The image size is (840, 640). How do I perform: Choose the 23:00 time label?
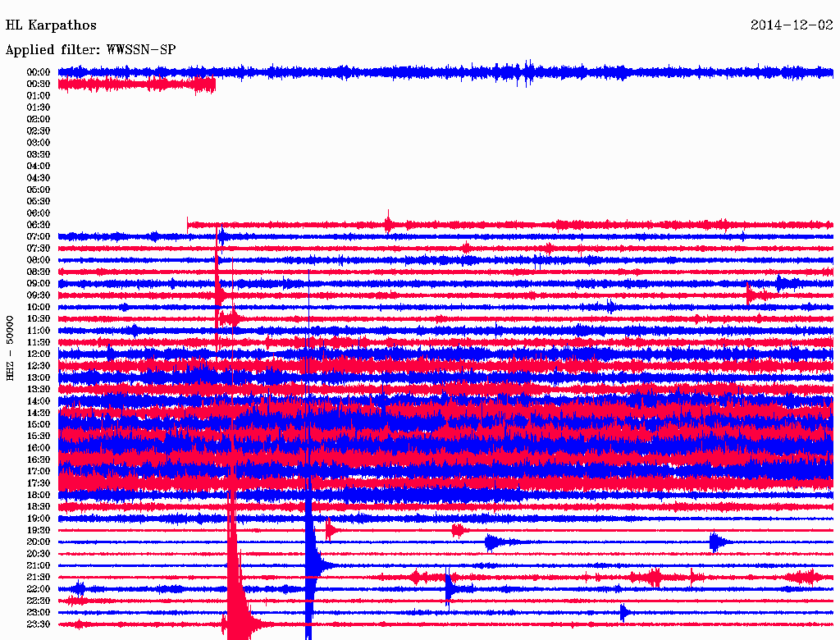point(39,613)
